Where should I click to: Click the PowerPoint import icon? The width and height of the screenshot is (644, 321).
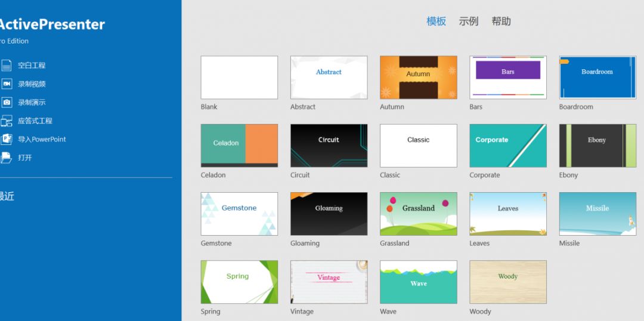tap(6, 140)
